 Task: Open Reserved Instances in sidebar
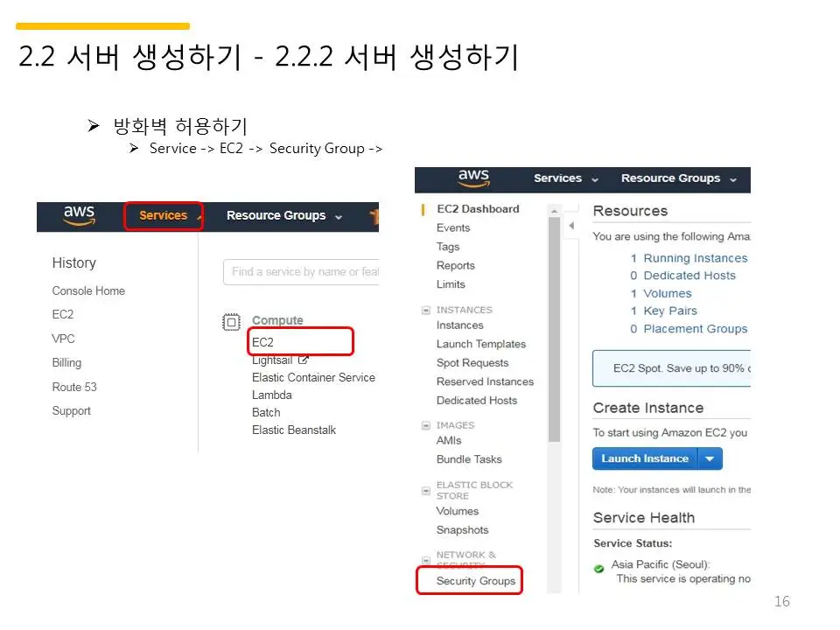pos(485,381)
